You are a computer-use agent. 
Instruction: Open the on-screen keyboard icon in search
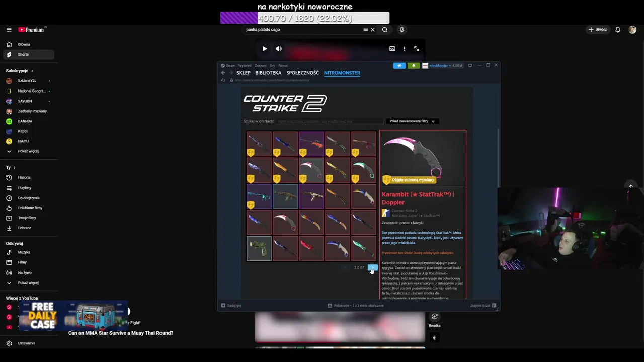click(x=366, y=30)
